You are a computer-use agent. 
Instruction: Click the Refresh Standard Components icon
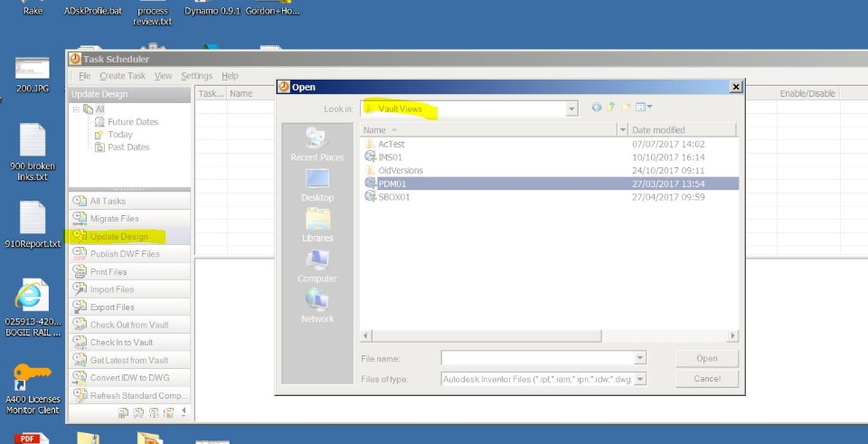[x=80, y=395]
